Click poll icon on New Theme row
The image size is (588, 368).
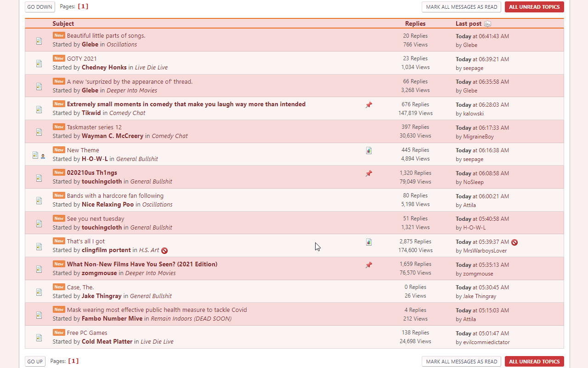click(x=369, y=150)
